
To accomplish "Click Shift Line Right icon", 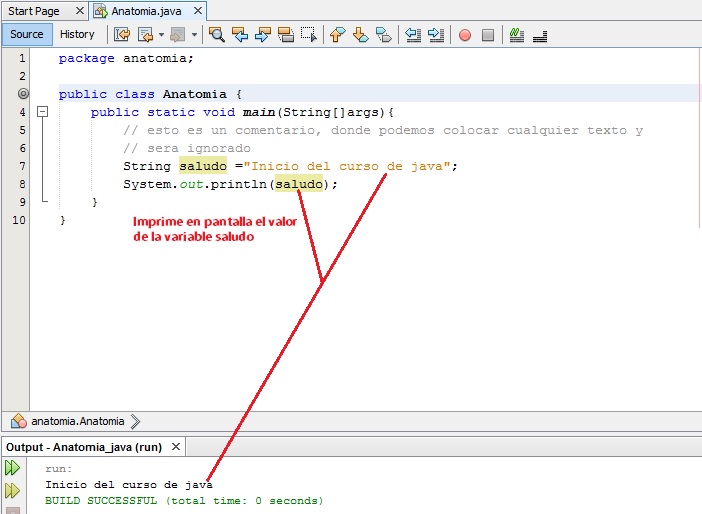I will point(436,35).
